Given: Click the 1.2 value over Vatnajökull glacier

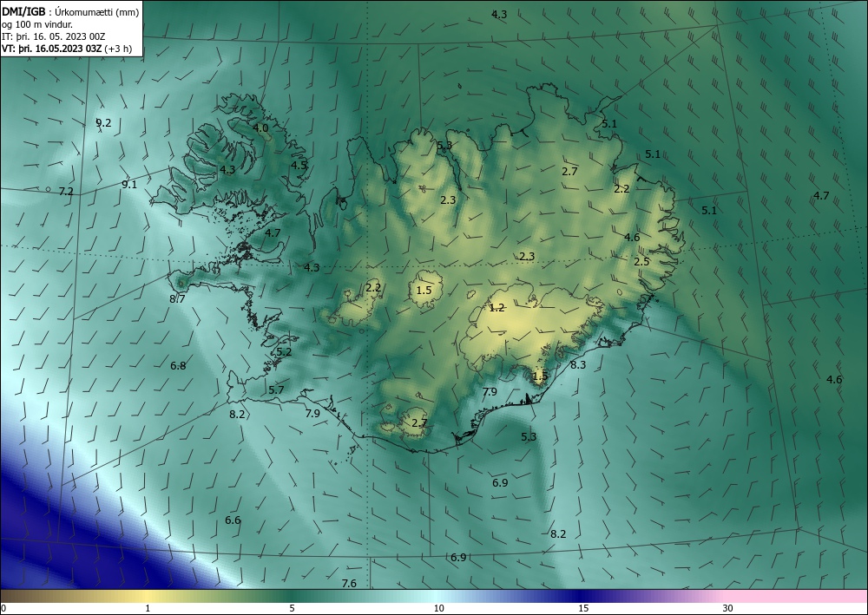Looking at the screenshot, I should click(497, 307).
